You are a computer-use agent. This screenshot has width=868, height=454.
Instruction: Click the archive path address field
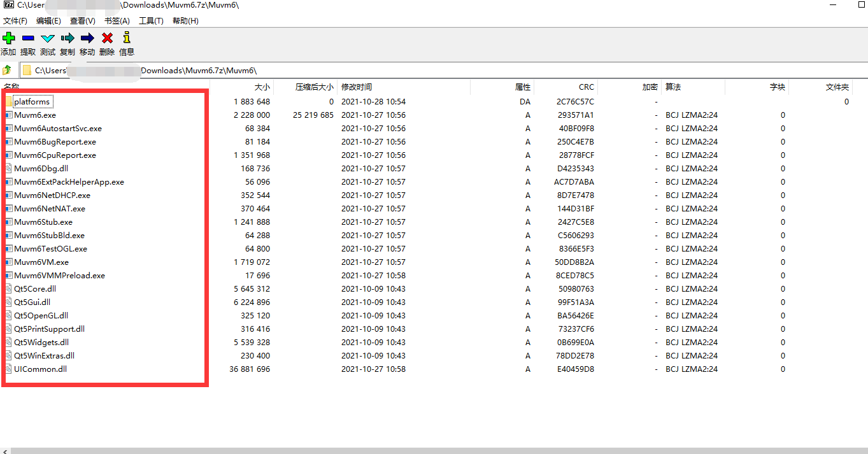(443, 70)
